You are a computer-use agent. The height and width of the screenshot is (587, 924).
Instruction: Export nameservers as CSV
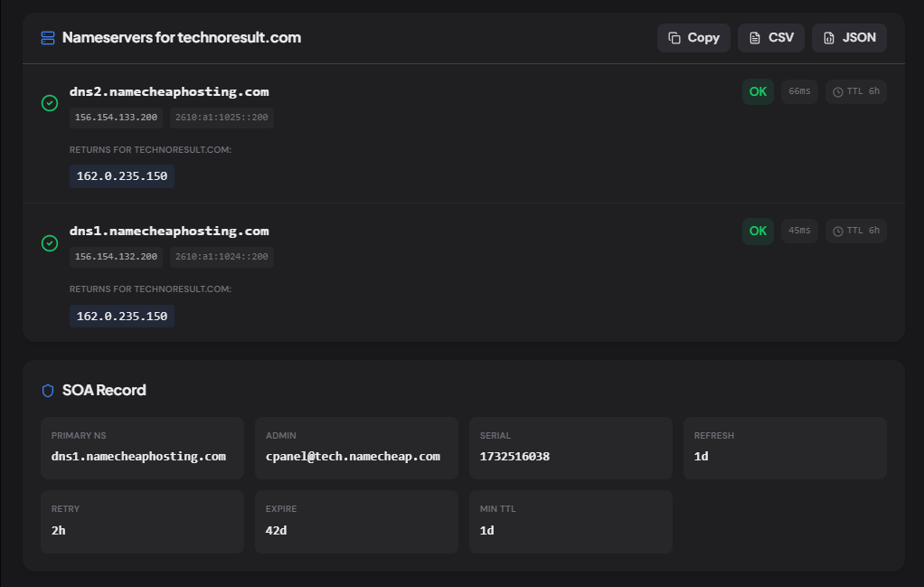tap(771, 38)
